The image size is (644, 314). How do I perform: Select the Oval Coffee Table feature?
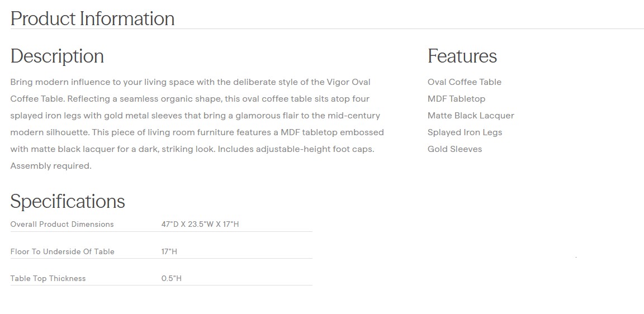464,82
